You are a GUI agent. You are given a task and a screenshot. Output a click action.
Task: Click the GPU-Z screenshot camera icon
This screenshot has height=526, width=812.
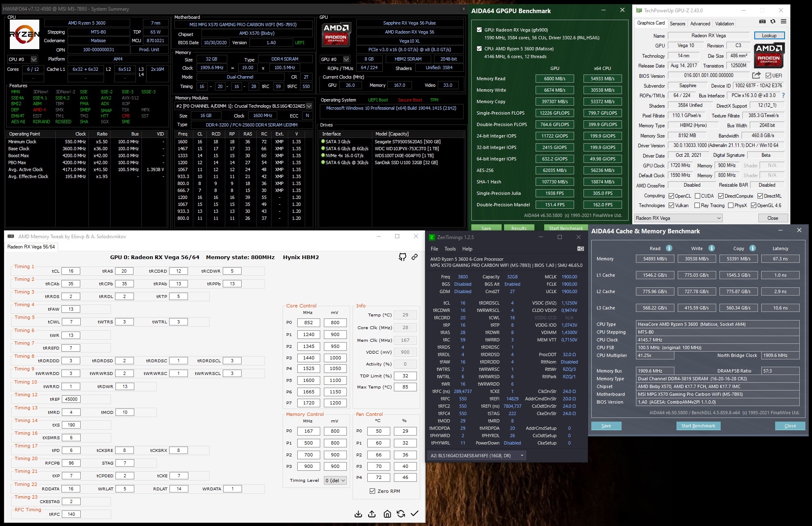point(762,22)
